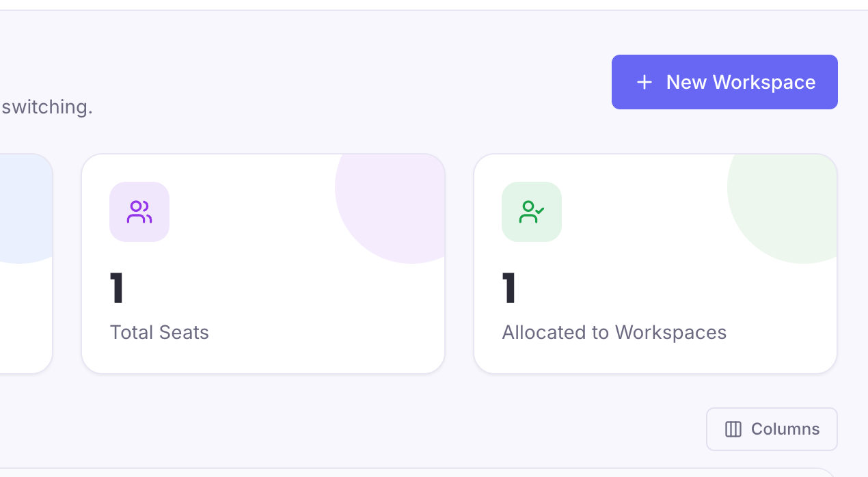
Task: Click the New Workspace button
Action: [x=724, y=82]
